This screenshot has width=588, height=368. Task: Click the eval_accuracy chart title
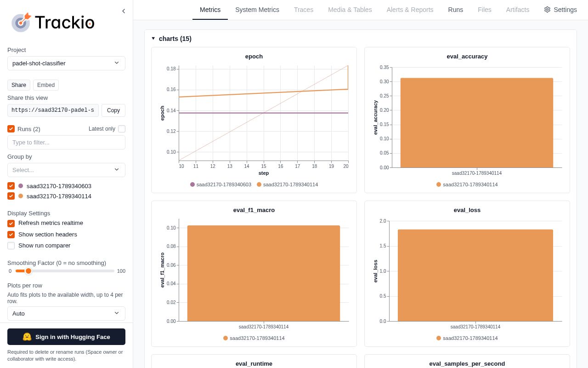click(x=467, y=57)
